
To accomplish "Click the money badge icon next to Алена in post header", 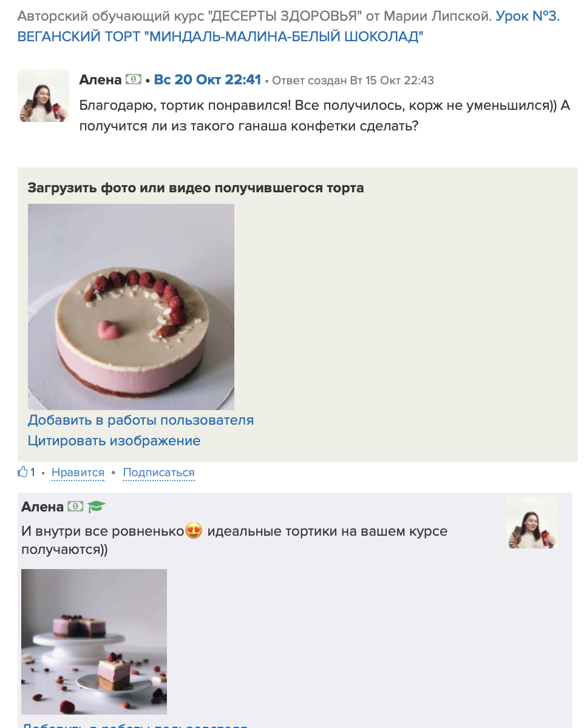I will tap(134, 79).
